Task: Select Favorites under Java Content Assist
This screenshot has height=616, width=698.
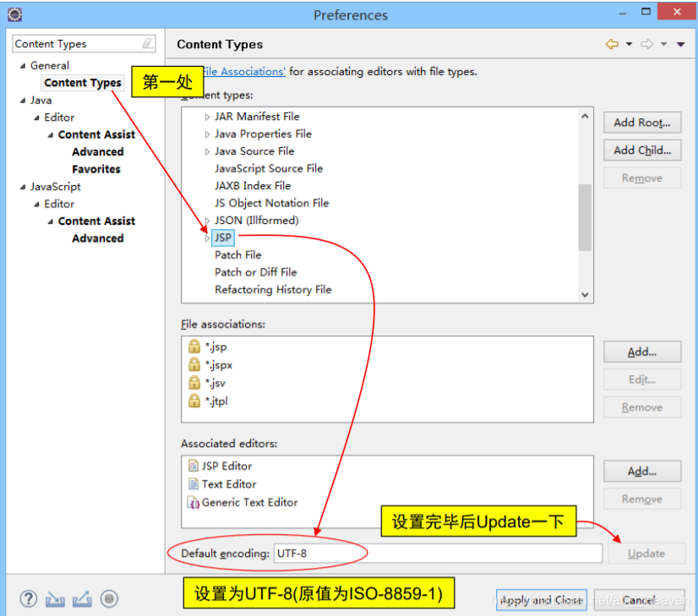Action: coord(96,169)
